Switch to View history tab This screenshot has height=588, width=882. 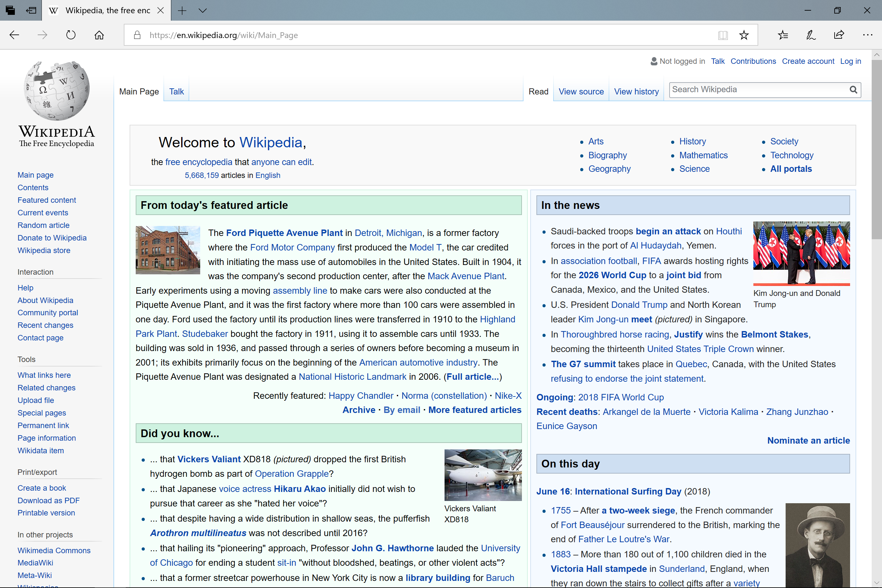(636, 92)
